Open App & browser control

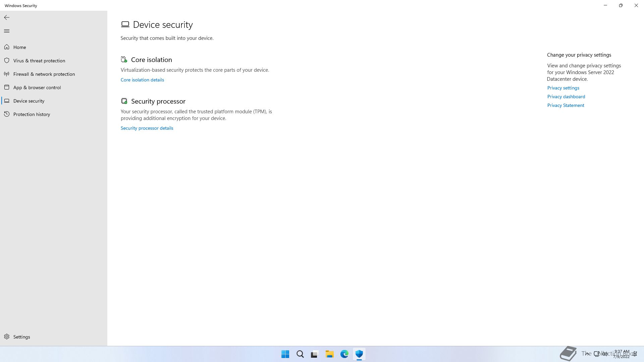click(54, 87)
